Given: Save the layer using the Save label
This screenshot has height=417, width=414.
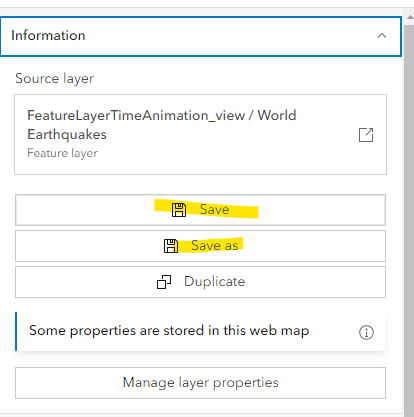Looking at the screenshot, I should point(214,210).
